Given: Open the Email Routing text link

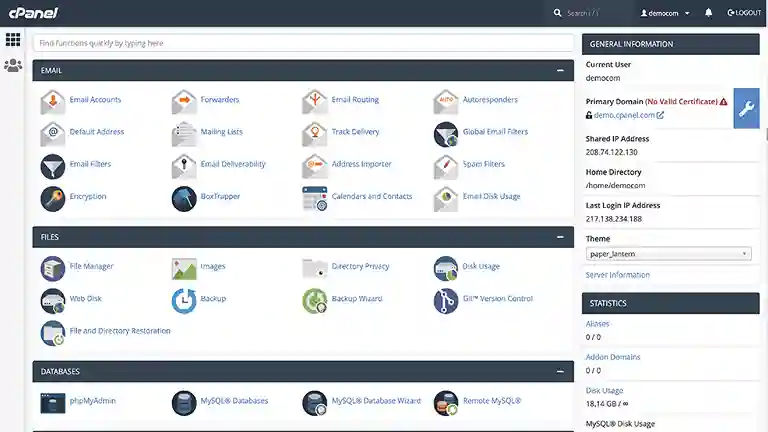Looking at the screenshot, I should pyautogui.click(x=355, y=99).
